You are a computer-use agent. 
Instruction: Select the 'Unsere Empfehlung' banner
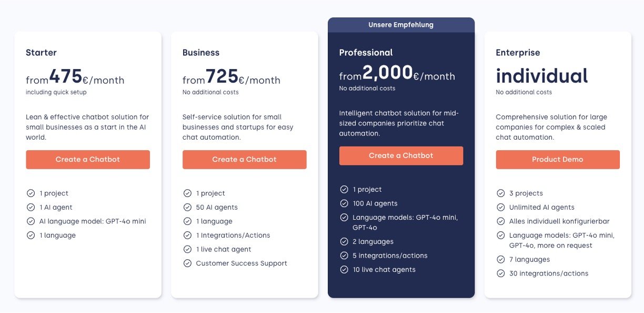coord(401,25)
